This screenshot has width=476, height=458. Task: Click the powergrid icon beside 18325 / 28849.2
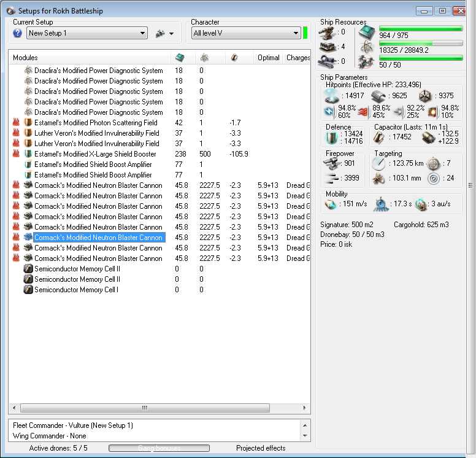(x=367, y=47)
